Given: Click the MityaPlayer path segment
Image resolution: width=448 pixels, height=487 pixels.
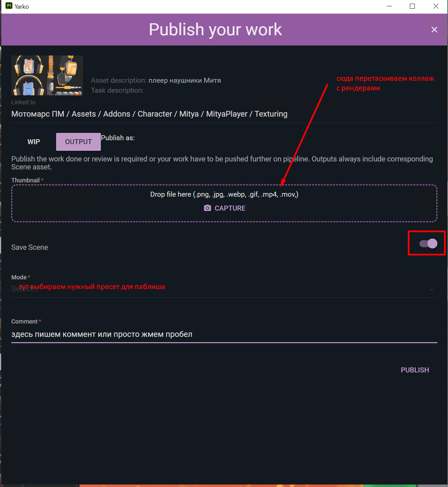Looking at the screenshot, I should 227,114.
